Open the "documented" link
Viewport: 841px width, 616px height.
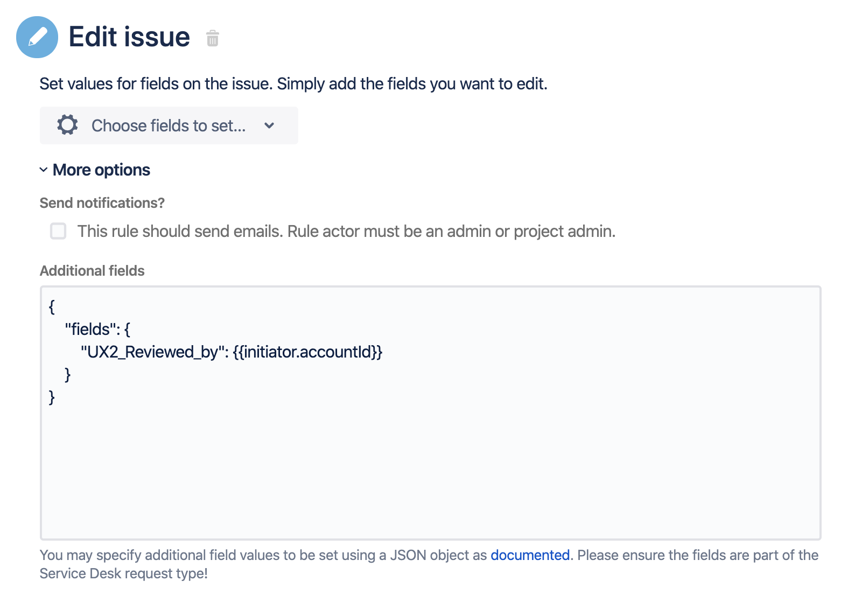tap(530, 555)
